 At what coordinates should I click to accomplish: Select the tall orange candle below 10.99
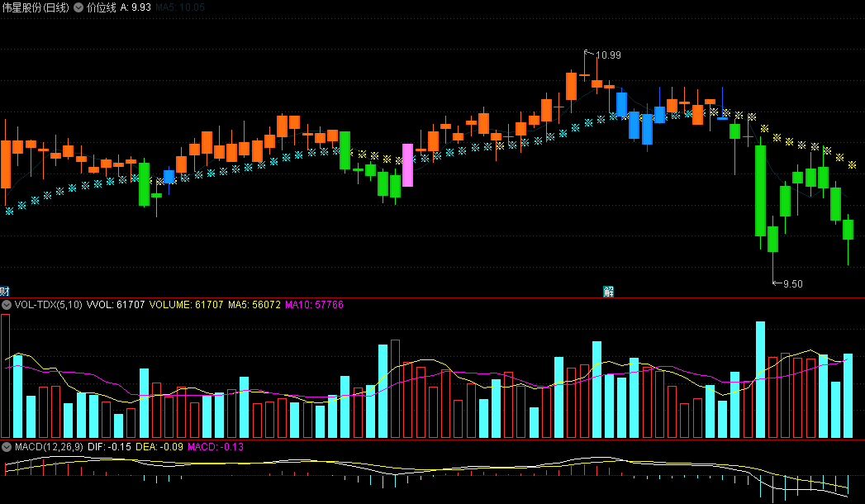tap(571, 85)
